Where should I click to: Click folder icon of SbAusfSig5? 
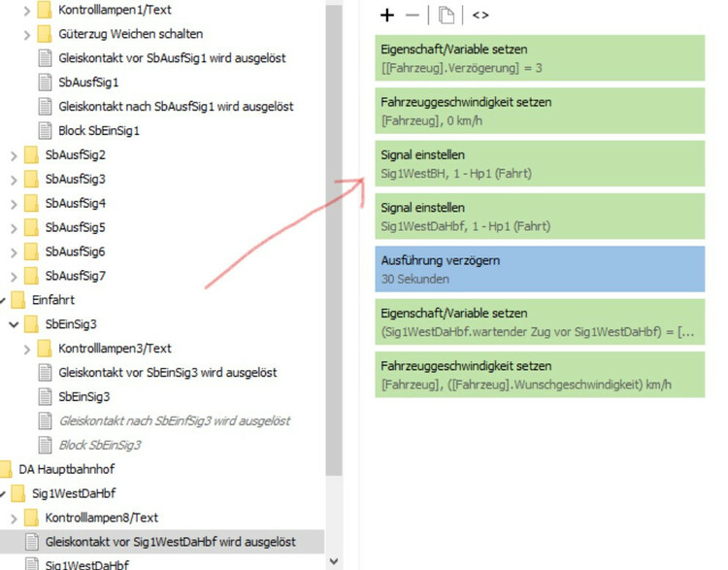click(x=31, y=227)
